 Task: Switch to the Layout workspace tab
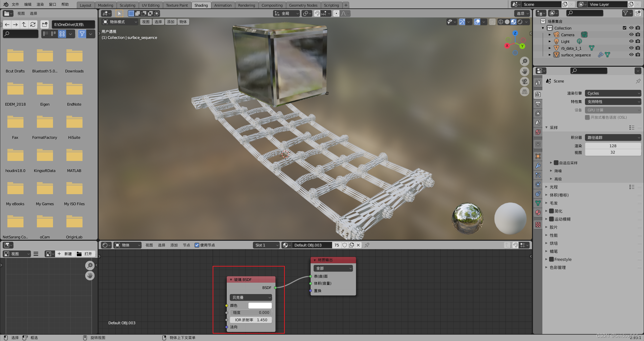[86, 5]
